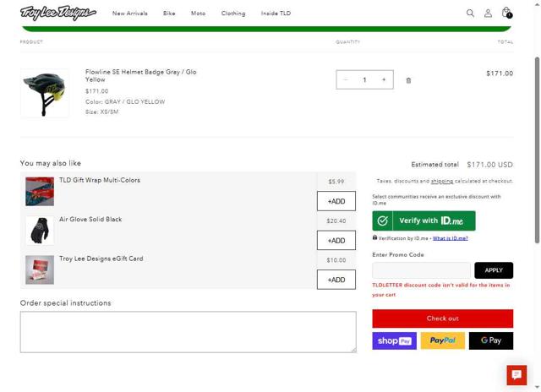Open the Flowline SE Helmet product link
Viewport: 541px width, 392px height.
(141, 75)
